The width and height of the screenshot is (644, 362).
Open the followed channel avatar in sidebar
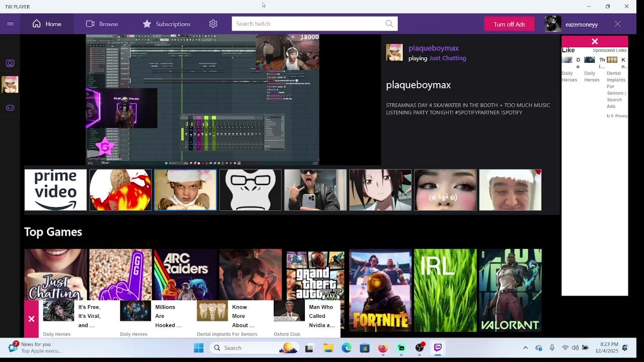click(10, 84)
